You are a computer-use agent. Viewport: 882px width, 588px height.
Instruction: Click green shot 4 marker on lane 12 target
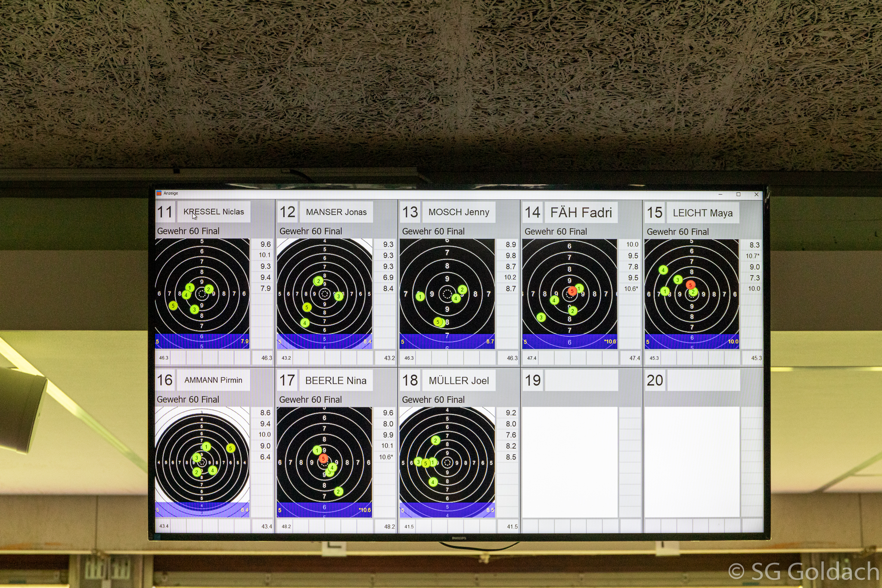305,323
